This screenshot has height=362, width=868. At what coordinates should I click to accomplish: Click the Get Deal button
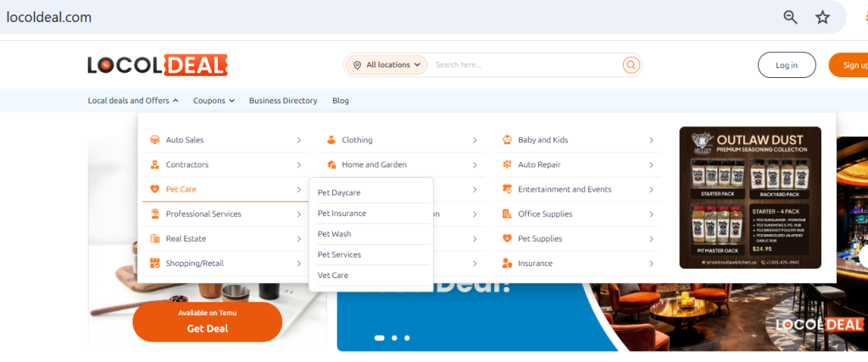(207, 328)
